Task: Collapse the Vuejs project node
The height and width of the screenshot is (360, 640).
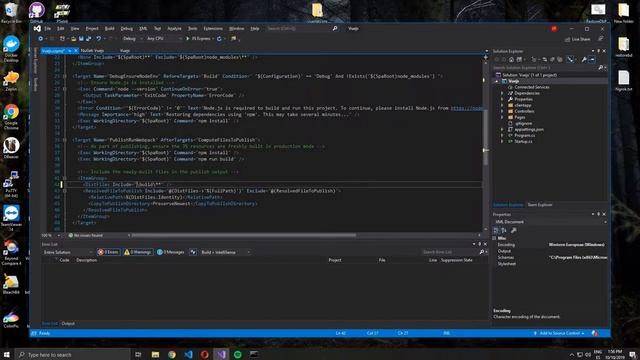Action: pyautogui.click(x=497, y=81)
